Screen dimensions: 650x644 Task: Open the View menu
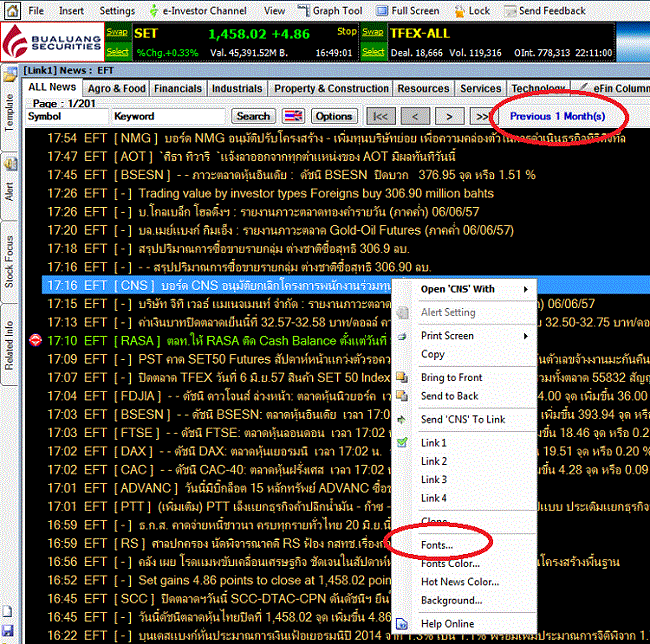pos(274,11)
